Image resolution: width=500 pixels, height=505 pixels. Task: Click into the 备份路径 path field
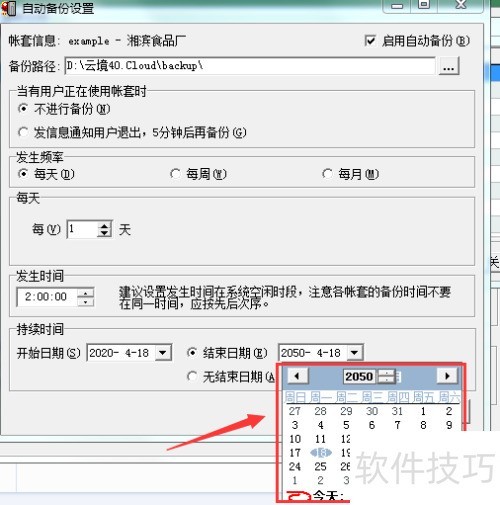click(250, 66)
